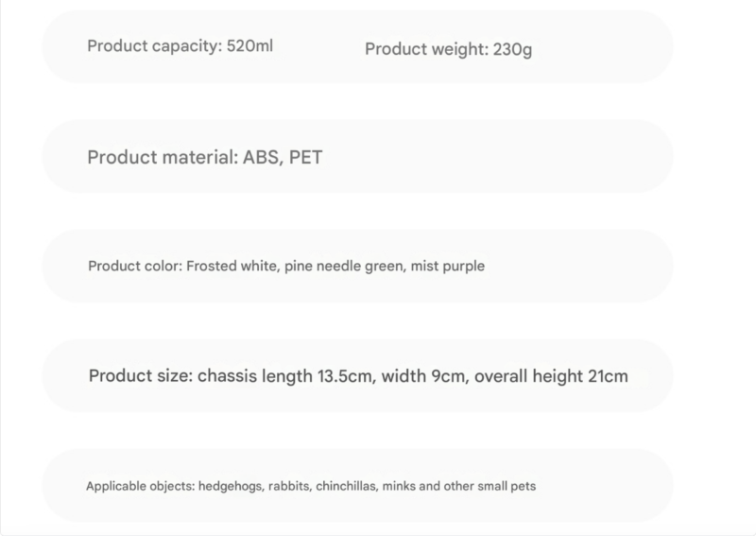Click the Applicable objects specification row
Screen dimensions: 756x536
coord(357,485)
